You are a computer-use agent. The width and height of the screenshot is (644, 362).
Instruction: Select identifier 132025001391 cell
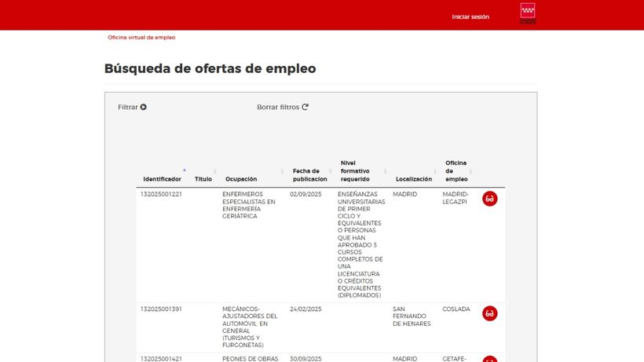(161, 309)
